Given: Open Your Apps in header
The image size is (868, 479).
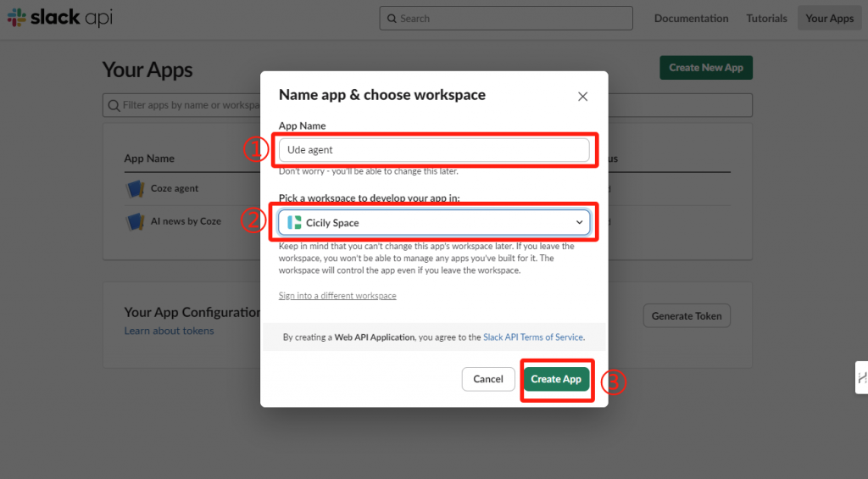Looking at the screenshot, I should (829, 19).
